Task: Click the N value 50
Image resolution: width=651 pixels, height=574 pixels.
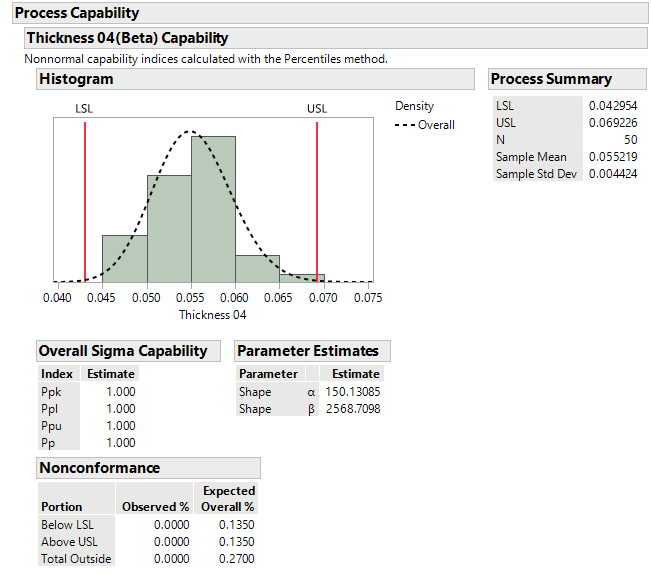Action: click(x=631, y=140)
